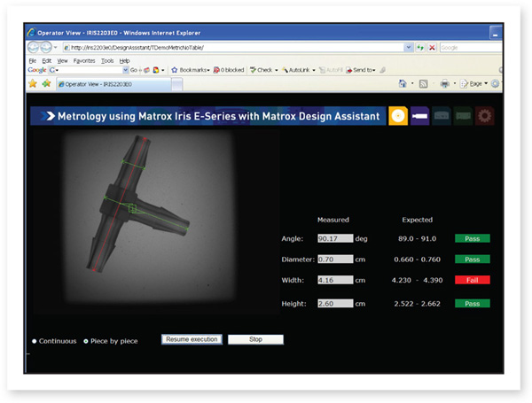
Task: Click the Google toolbar search field
Action: click(90, 70)
